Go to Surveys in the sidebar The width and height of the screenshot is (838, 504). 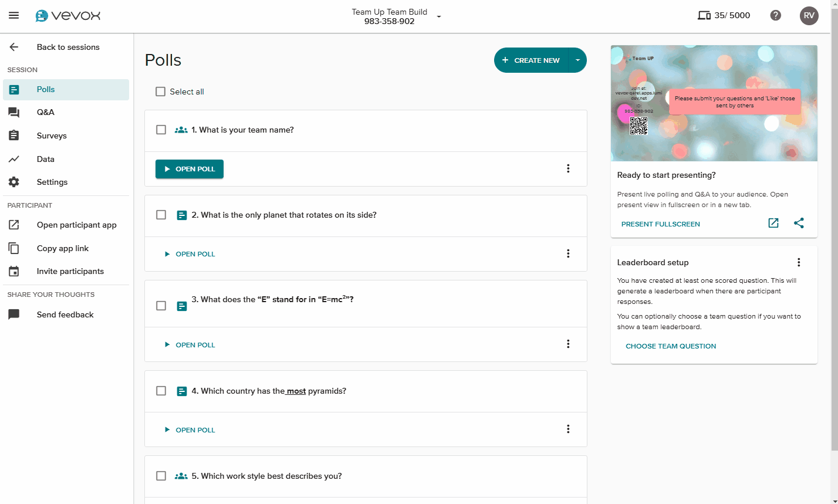point(66,136)
